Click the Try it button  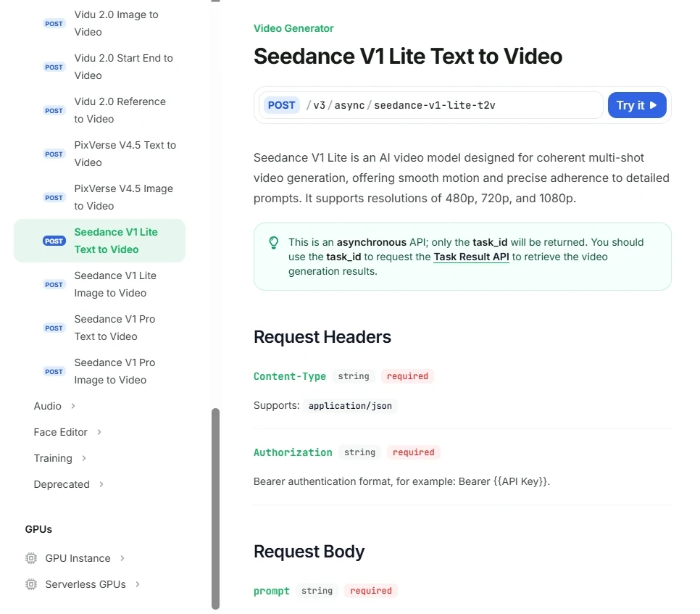point(637,105)
